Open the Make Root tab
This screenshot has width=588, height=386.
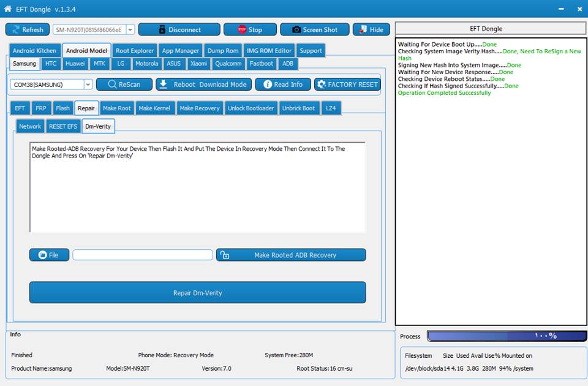click(116, 108)
